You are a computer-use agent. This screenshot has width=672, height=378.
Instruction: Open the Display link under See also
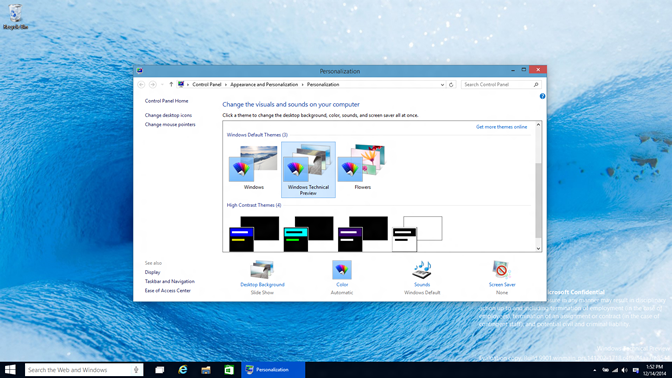tap(152, 272)
